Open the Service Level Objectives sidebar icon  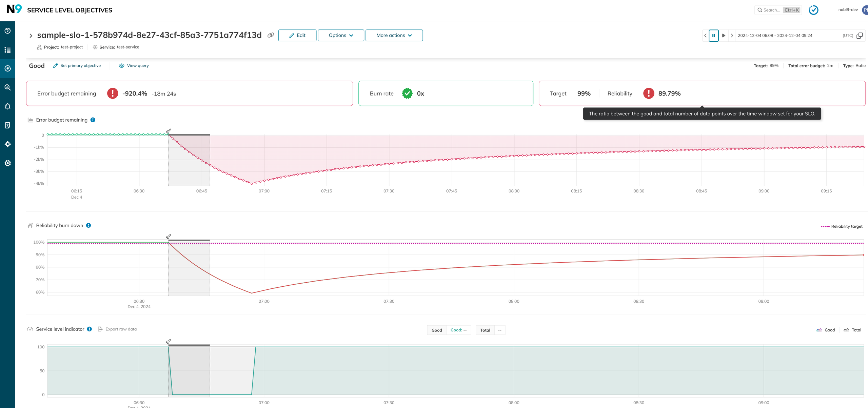coord(7,68)
